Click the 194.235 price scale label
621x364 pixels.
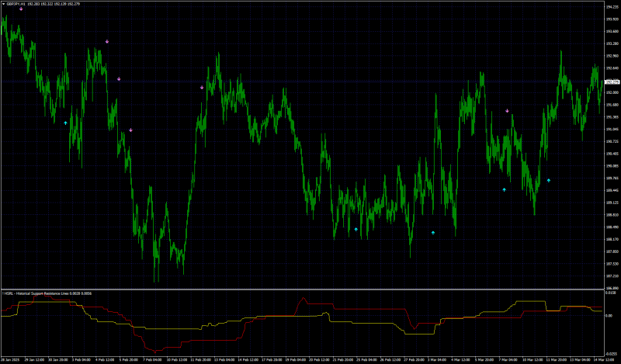click(612, 7)
